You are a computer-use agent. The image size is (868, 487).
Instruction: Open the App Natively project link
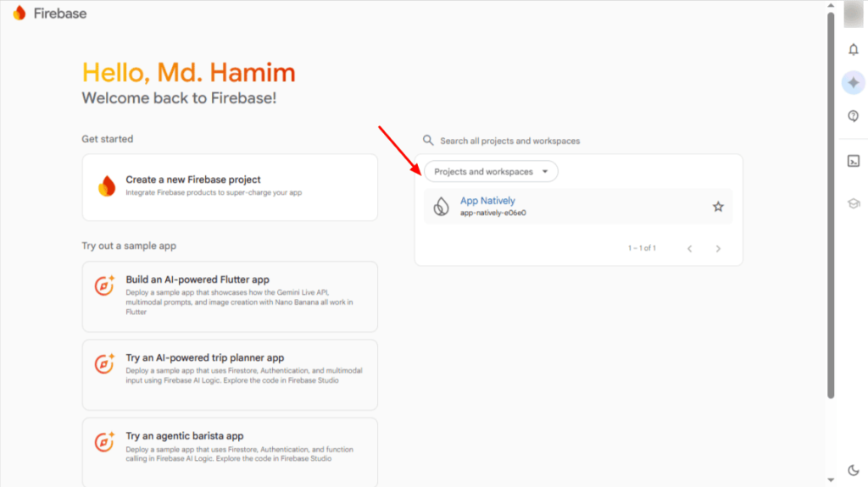(487, 201)
